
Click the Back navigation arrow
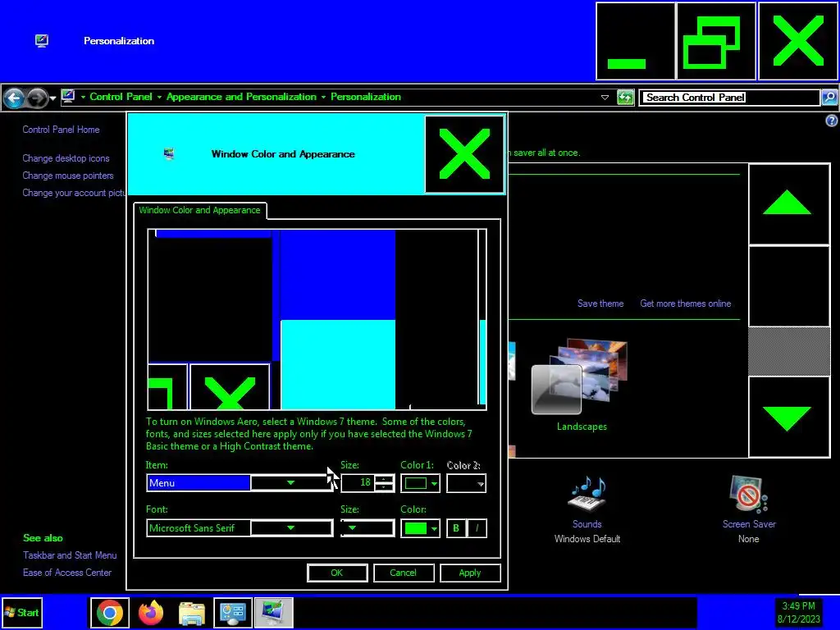point(14,98)
